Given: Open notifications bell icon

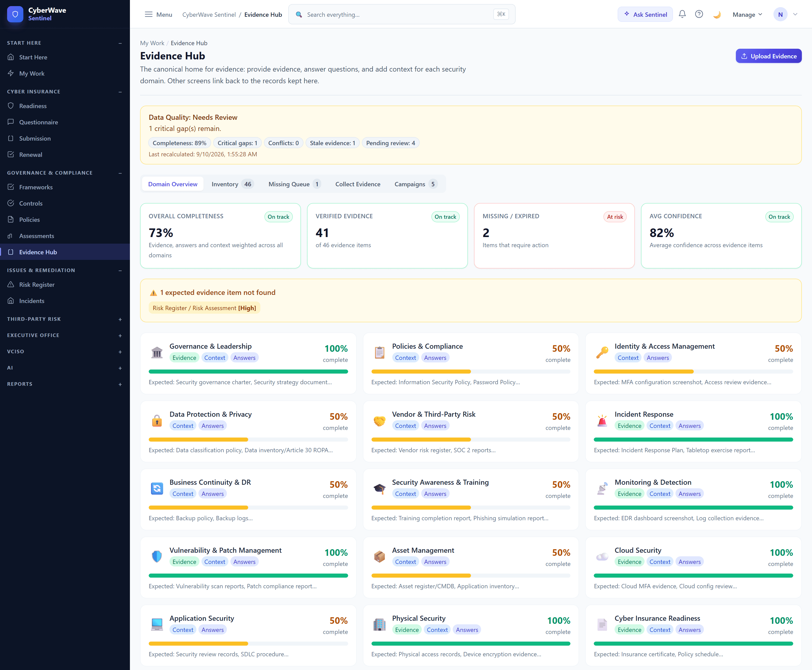Looking at the screenshot, I should pos(682,14).
